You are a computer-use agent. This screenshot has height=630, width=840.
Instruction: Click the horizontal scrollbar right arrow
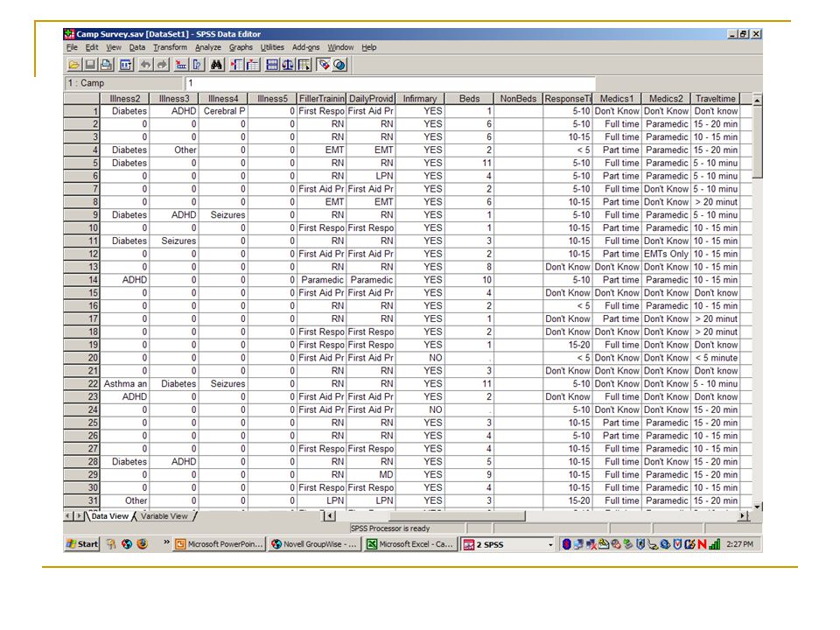pyautogui.click(x=744, y=516)
